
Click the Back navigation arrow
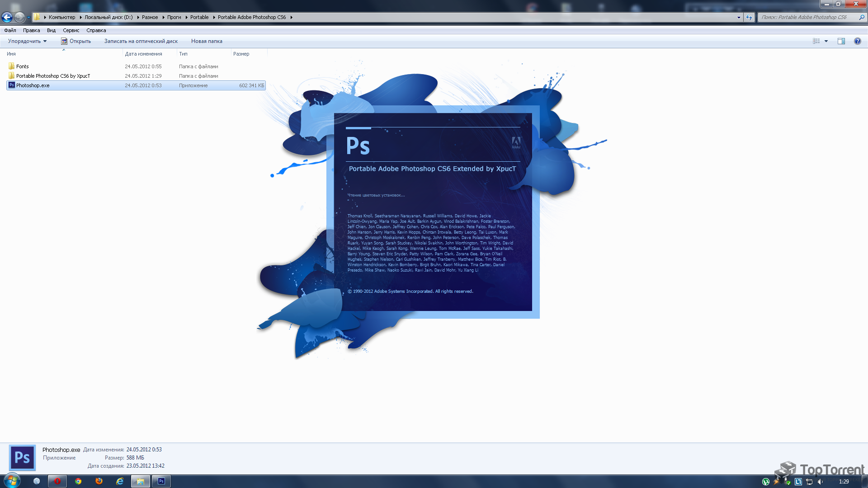(7, 17)
